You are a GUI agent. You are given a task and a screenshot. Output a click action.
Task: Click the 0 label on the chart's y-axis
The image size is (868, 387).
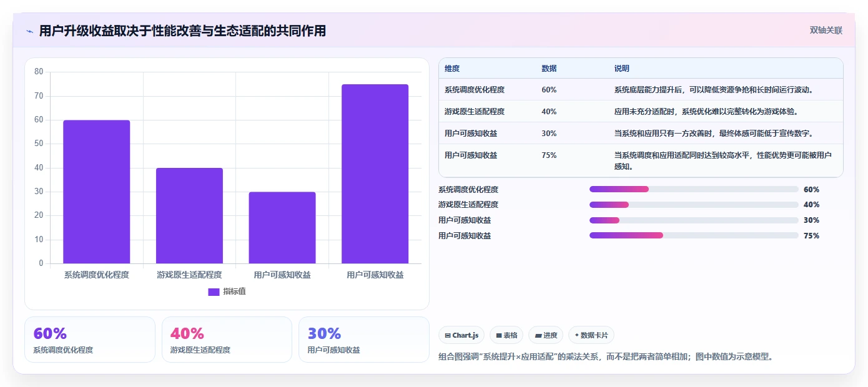[x=41, y=263]
